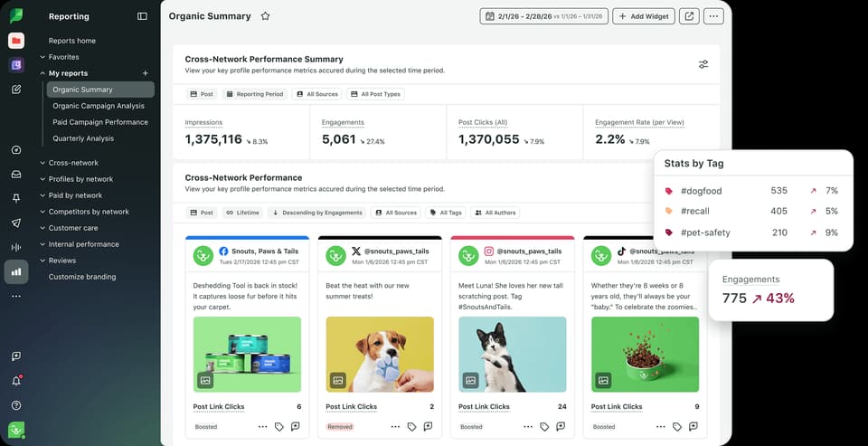The image size is (868, 446).
Task: Open the date range 2/1/26 - 2/28/26 picker
Action: (543, 16)
